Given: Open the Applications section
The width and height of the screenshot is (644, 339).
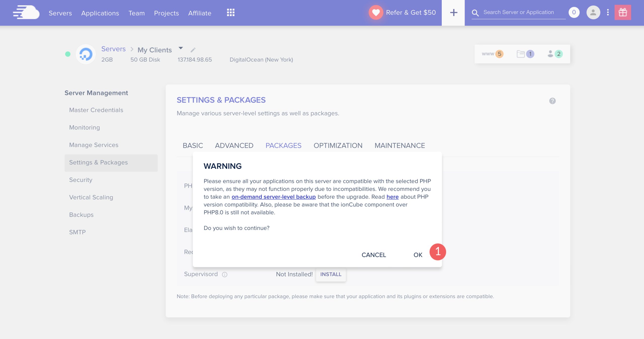Looking at the screenshot, I should tap(100, 12).
